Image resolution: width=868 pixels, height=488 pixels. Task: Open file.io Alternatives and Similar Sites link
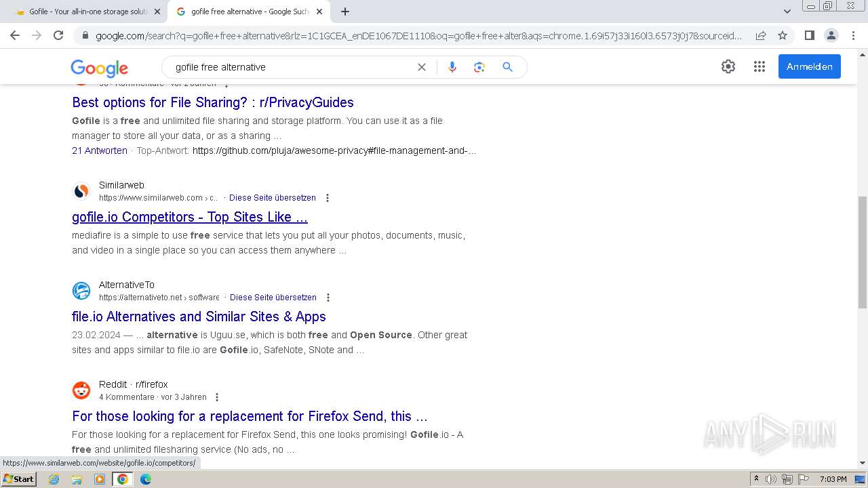[199, 317]
